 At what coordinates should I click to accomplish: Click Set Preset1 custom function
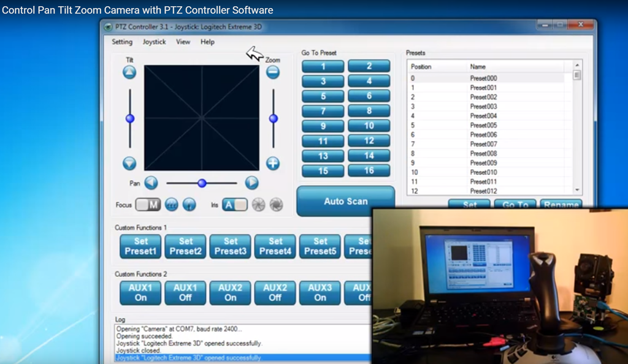pyautogui.click(x=140, y=246)
